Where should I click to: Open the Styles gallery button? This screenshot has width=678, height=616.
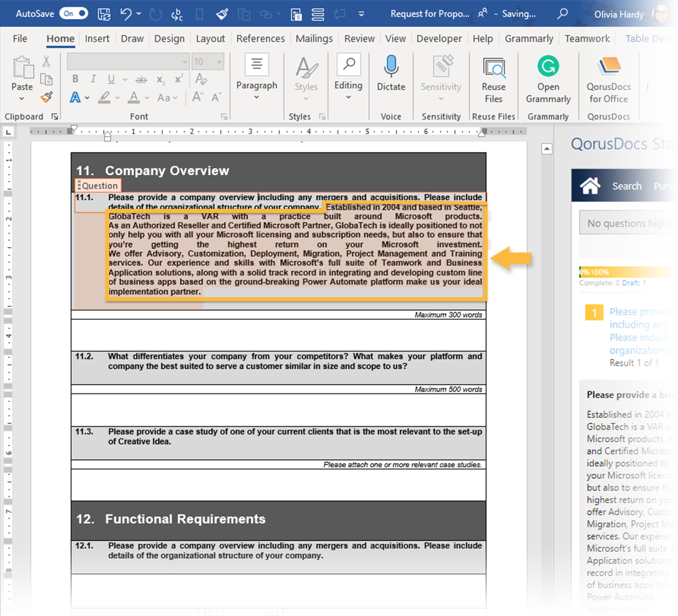pyautogui.click(x=306, y=79)
